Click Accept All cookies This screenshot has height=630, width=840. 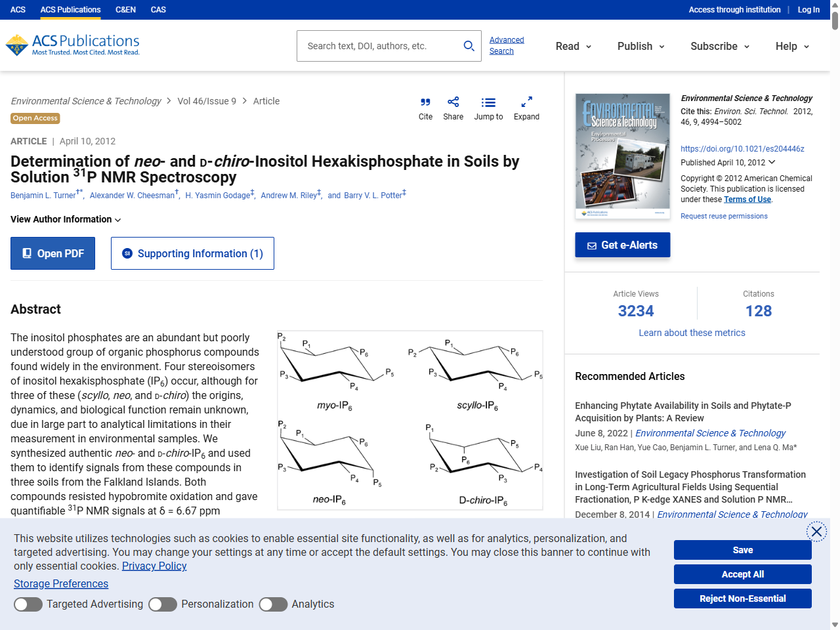[x=742, y=574]
